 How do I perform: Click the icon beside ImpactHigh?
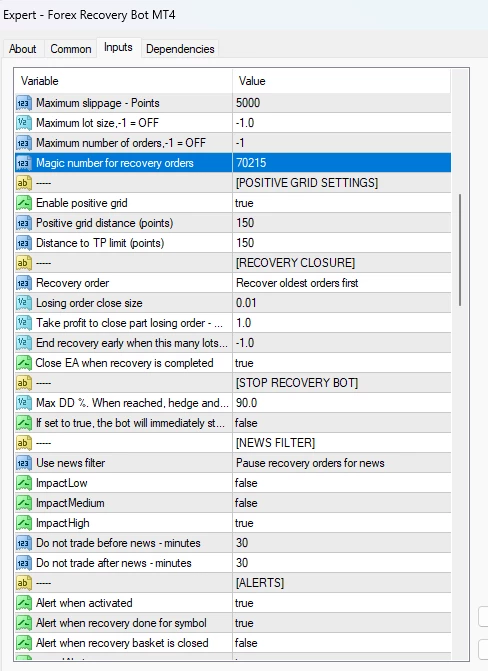(24, 523)
